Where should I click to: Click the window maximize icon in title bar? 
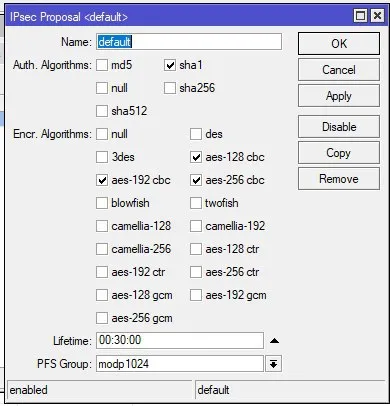coord(360,16)
